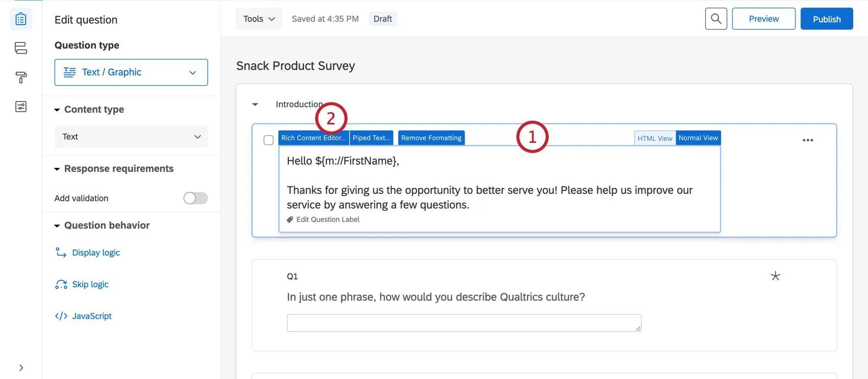The width and height of the screenshot is (868, 379).
Task: Click in the Q1 answer text box
Action: point(464,323)
